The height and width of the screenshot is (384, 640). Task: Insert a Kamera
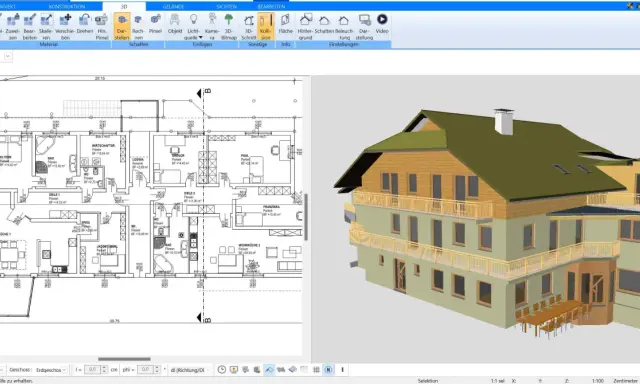click(x=212, y=27)
